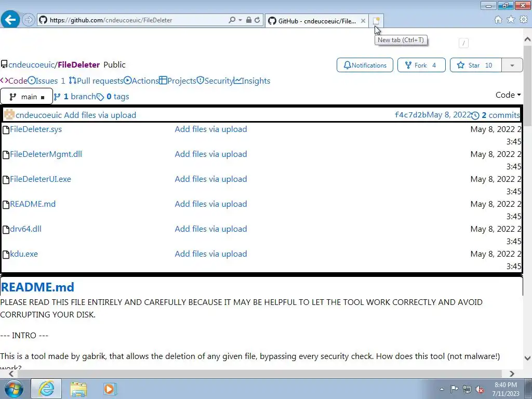Click the vertical scrollbar up arrow

[527, 39]
